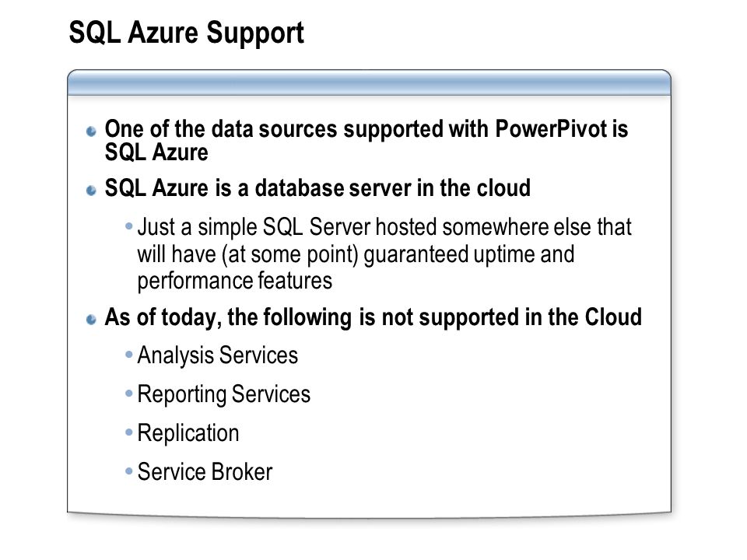Click the small bullet before Analysis Services
Viewport: 747px width, 560px height.
coord(128,355)
